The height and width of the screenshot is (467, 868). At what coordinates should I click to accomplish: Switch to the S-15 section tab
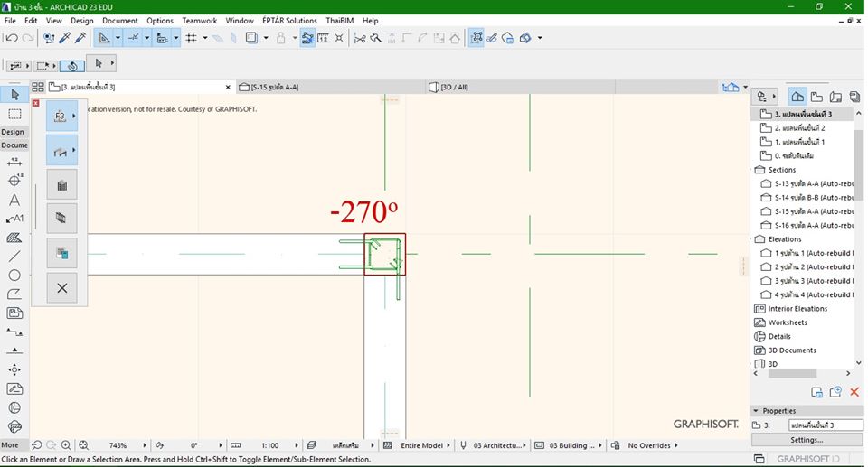click(275, 87)
